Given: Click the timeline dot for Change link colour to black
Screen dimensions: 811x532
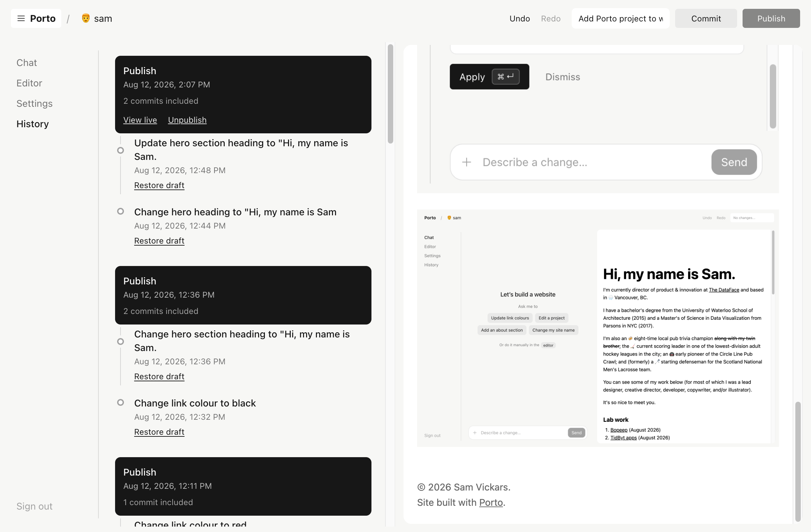Looking at the screenshot, I should click(x=120, y=402).
